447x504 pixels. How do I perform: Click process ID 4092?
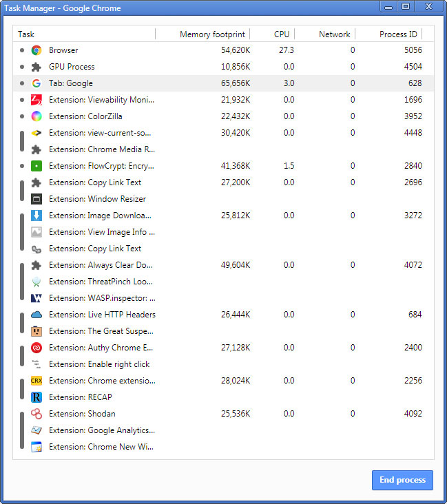click(413, 414)
